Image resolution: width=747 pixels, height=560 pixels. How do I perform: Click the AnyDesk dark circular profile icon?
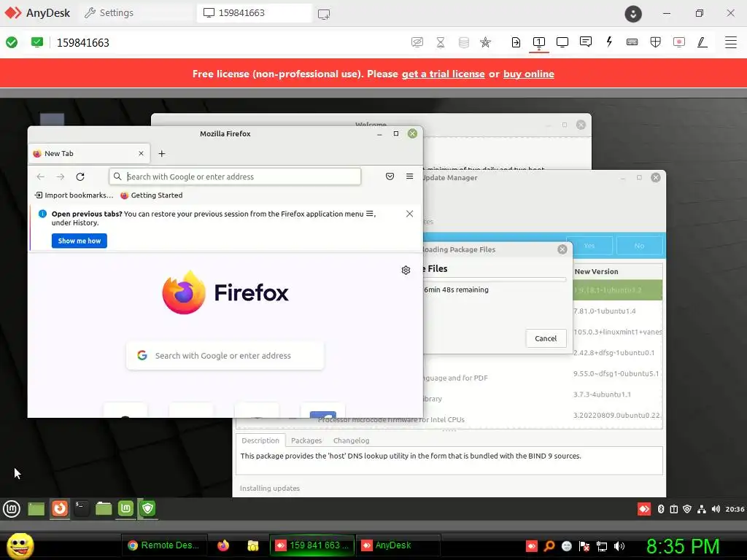pos(633,14)
